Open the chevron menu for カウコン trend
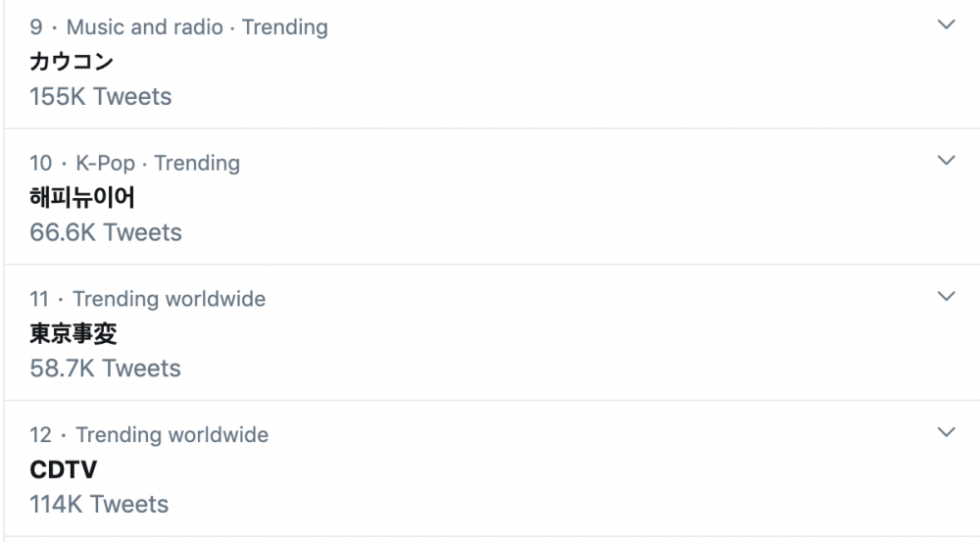Viewport: 980px width, 542px height. coord(947,25)
